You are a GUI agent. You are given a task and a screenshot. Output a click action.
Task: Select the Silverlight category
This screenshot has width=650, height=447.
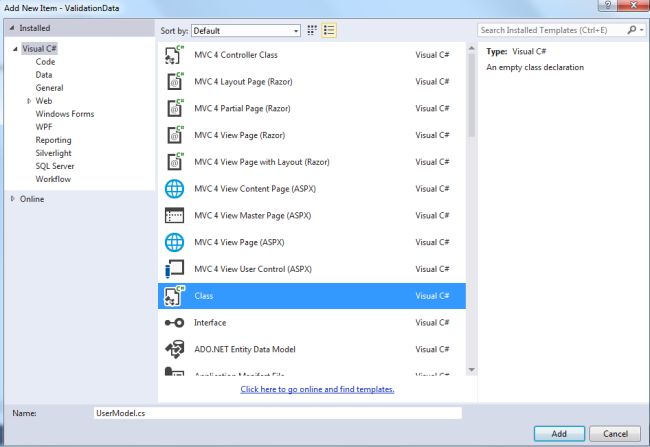[53, 153]
